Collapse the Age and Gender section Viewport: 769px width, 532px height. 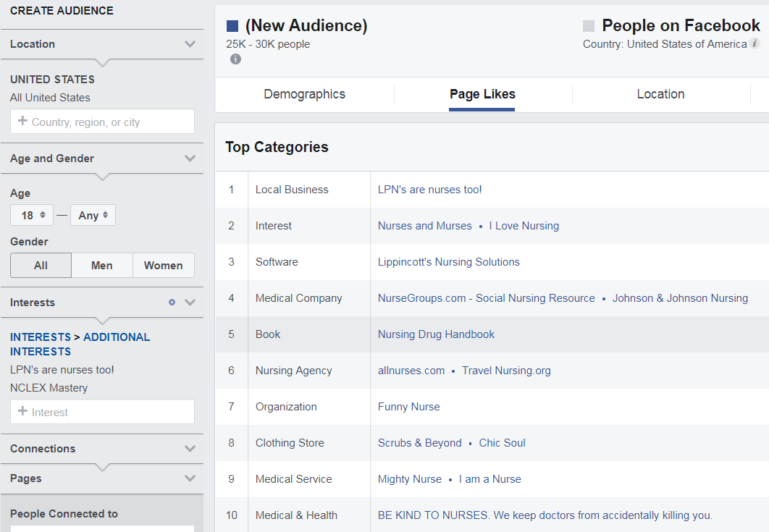tap(190, 158)
